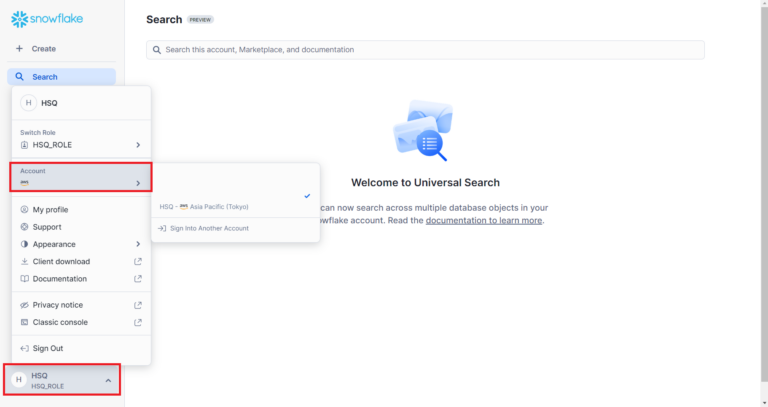Click the Snowflake logo
Image resolution: width=768 pixels, height=407 pixels.
48,18
